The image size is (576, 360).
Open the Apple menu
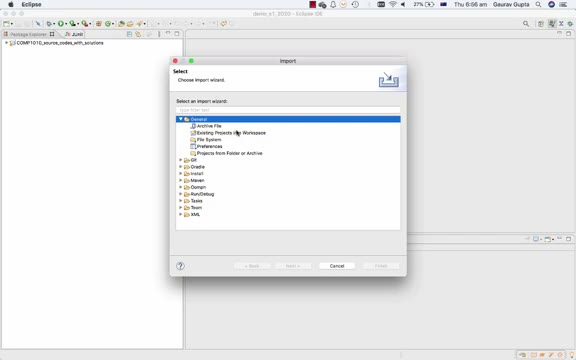click(11, 4)
